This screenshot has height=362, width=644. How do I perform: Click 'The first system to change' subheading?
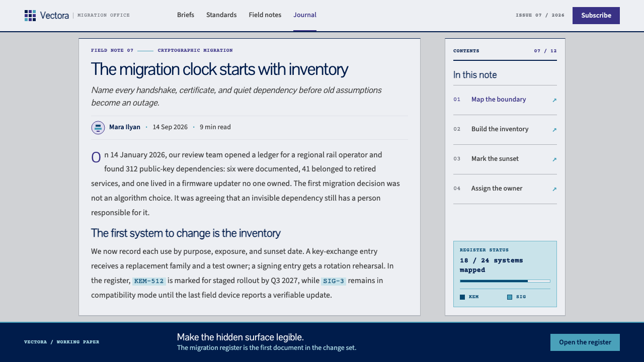tap(186, 233)
